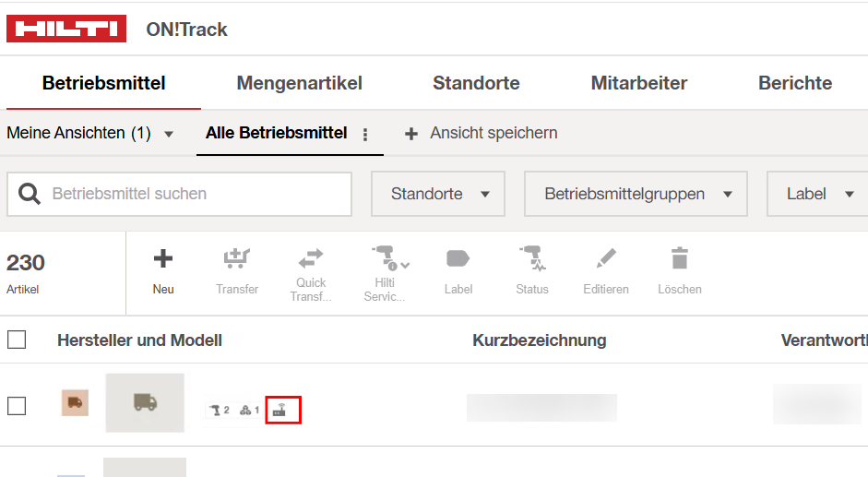Image resolution: width=868 pixels, height=477 pixels.
Task: Click the Betriebsmittel suchen search field
Action: 179,194
